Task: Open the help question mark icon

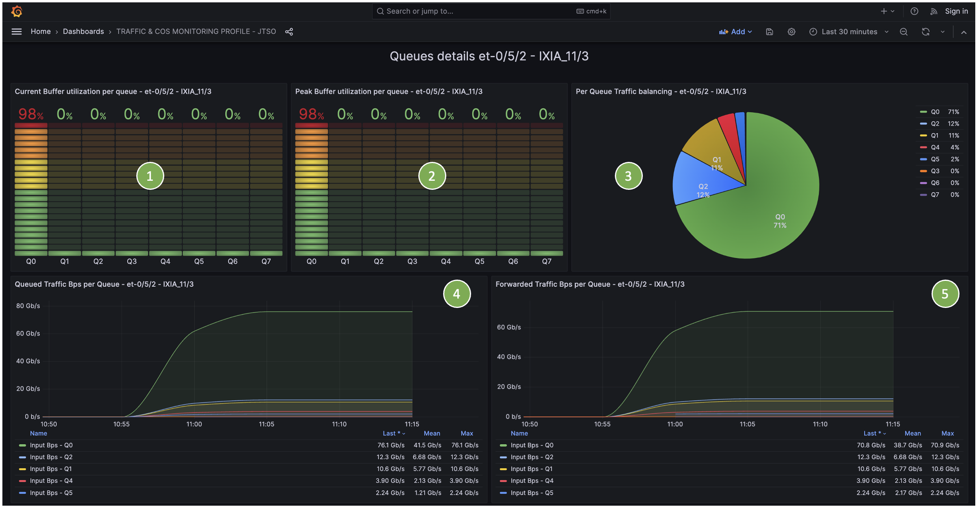Action: click(914, 11)
